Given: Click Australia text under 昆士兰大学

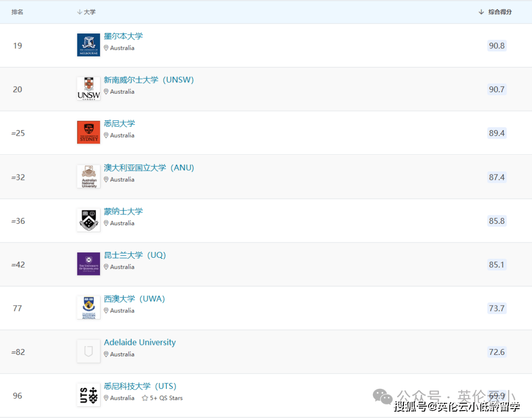Looking at the screenshot, I should (x=122, y=267).
